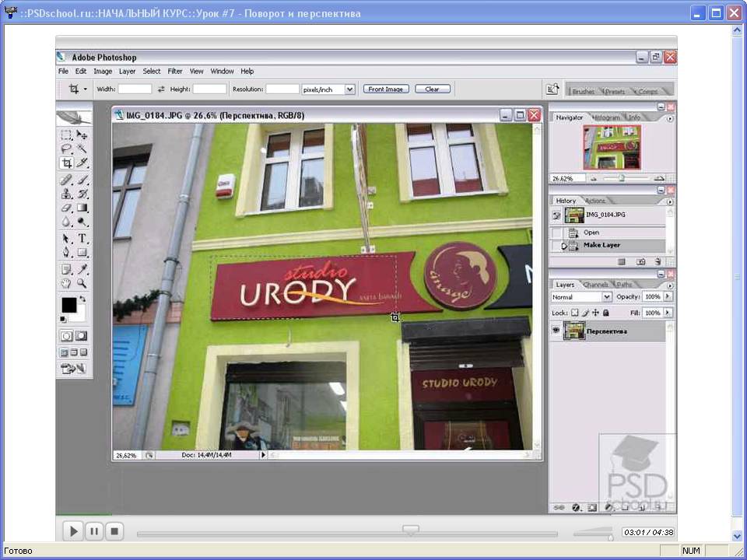Click the Clear button

[x=433, y=89]
